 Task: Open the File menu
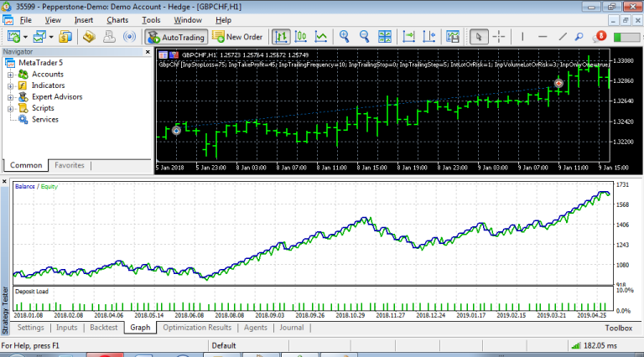click(25, 20)
